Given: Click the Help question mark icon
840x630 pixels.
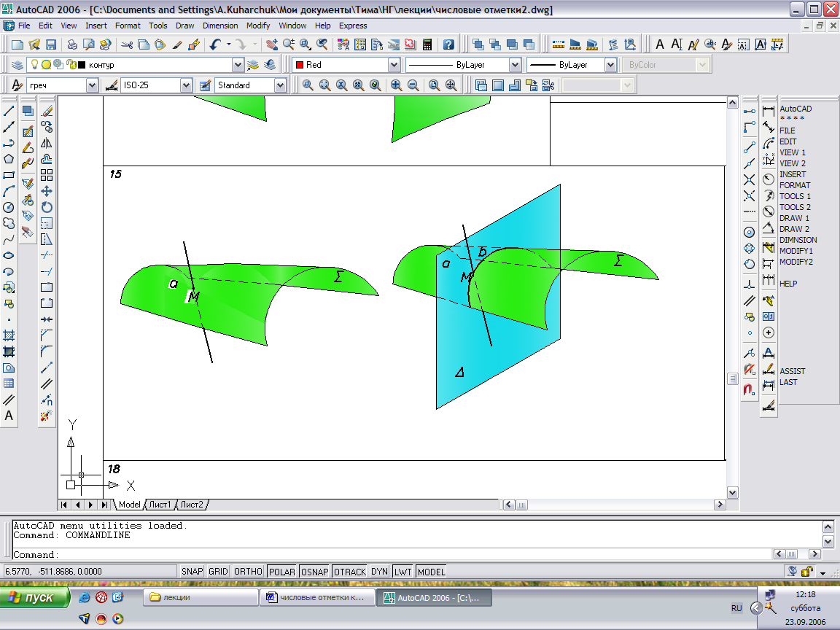Looking at the screenshot, I should click(x=449, y=44).
